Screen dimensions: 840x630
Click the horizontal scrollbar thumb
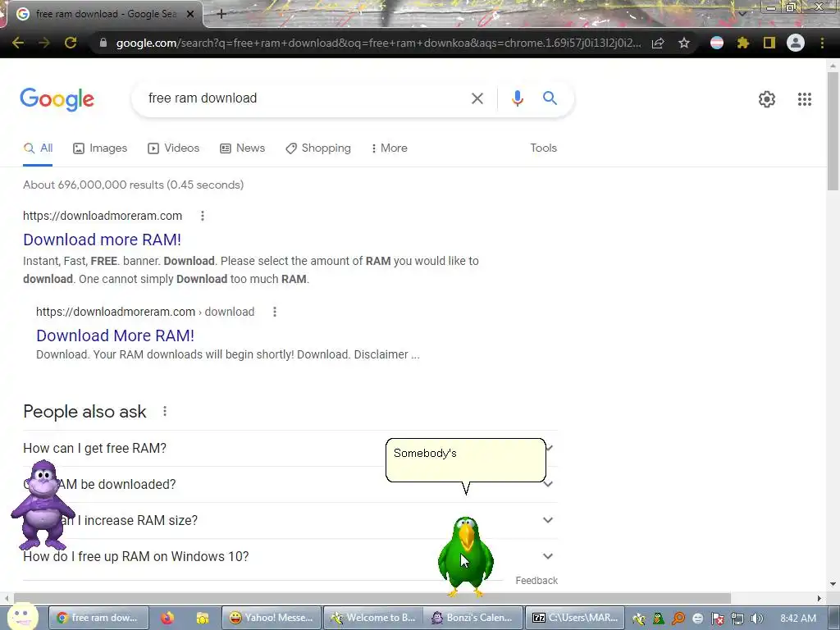[x=372, y=598]
